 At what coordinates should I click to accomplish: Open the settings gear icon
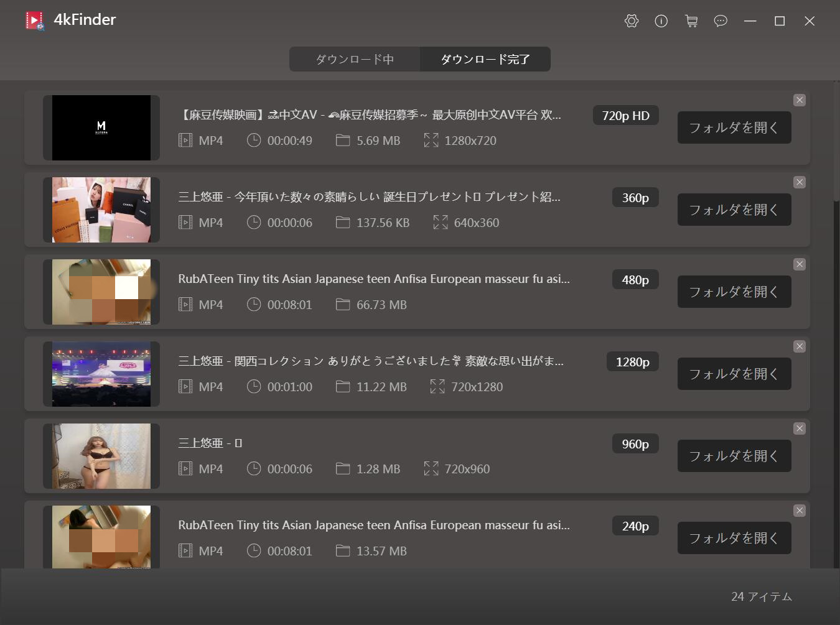click(x=632, y=21)
